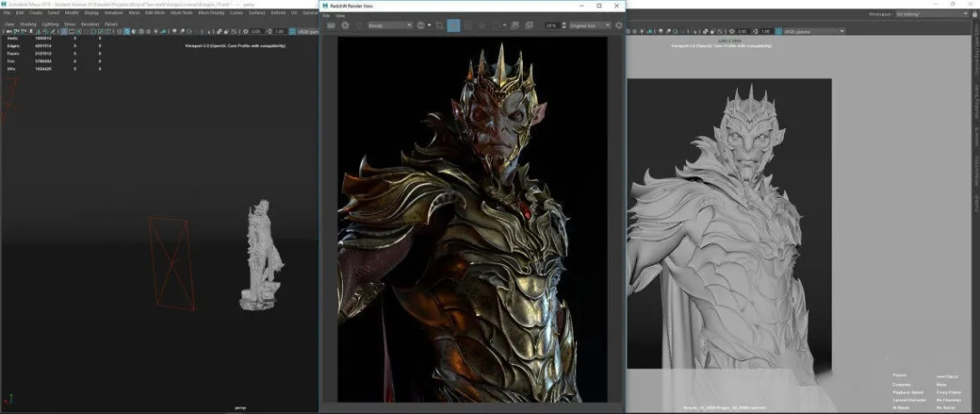Image resolution: width=980 pixels, height=414 pixels.
Task: Open File menu in Redshift Render View
Action: pyautogui.click(x=326, y=15)
